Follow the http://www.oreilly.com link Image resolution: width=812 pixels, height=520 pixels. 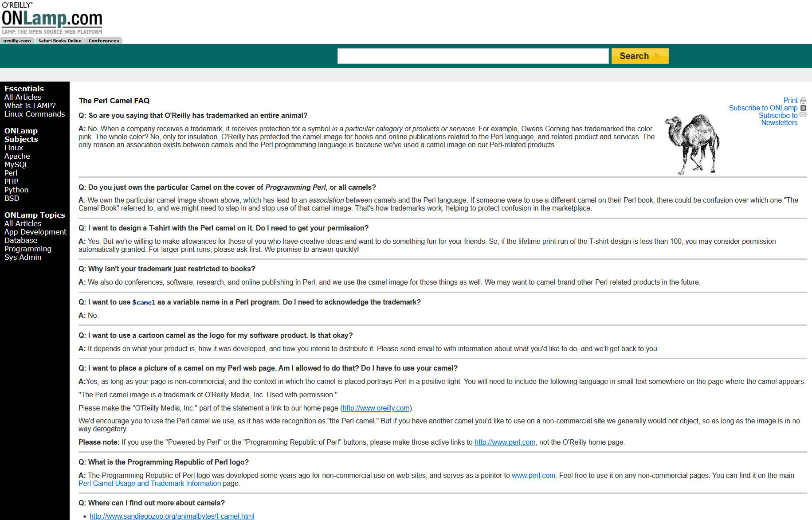click(376, 408)
